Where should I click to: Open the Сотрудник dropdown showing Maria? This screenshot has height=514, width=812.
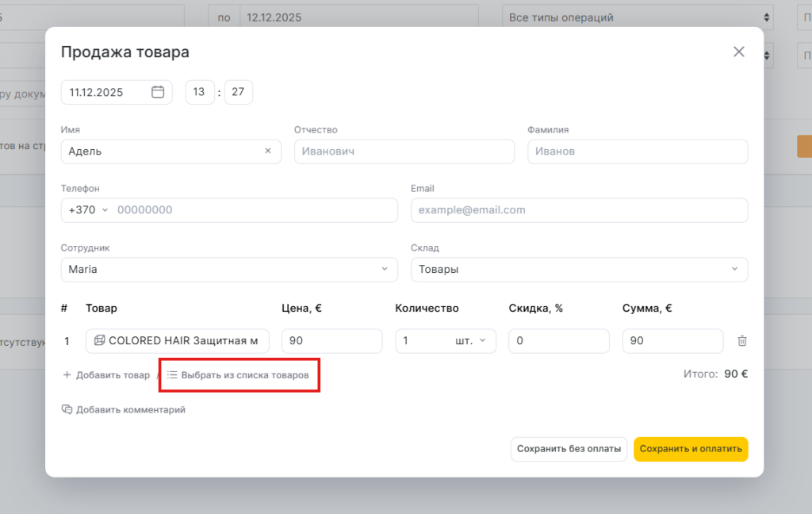pyautogui.click(x=229, y=269)
